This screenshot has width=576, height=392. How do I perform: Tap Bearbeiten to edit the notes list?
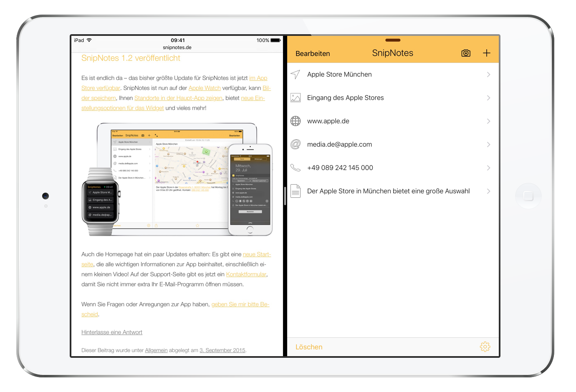tap(313, 53)
